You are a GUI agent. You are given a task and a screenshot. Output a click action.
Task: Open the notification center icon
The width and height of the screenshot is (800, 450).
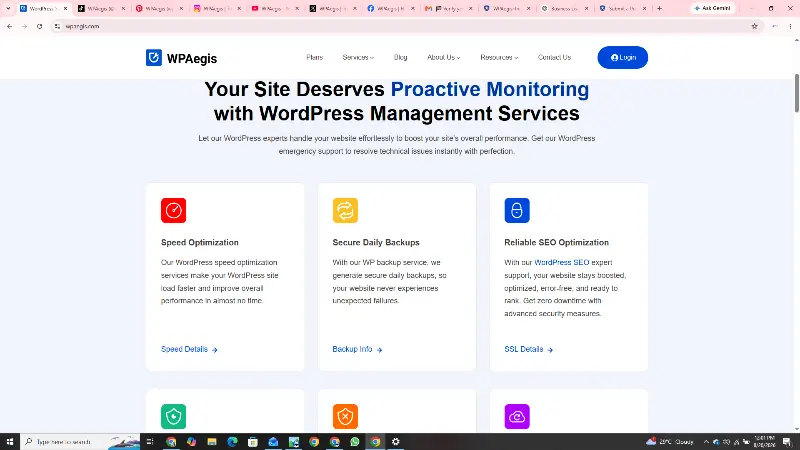click(787, 441)
